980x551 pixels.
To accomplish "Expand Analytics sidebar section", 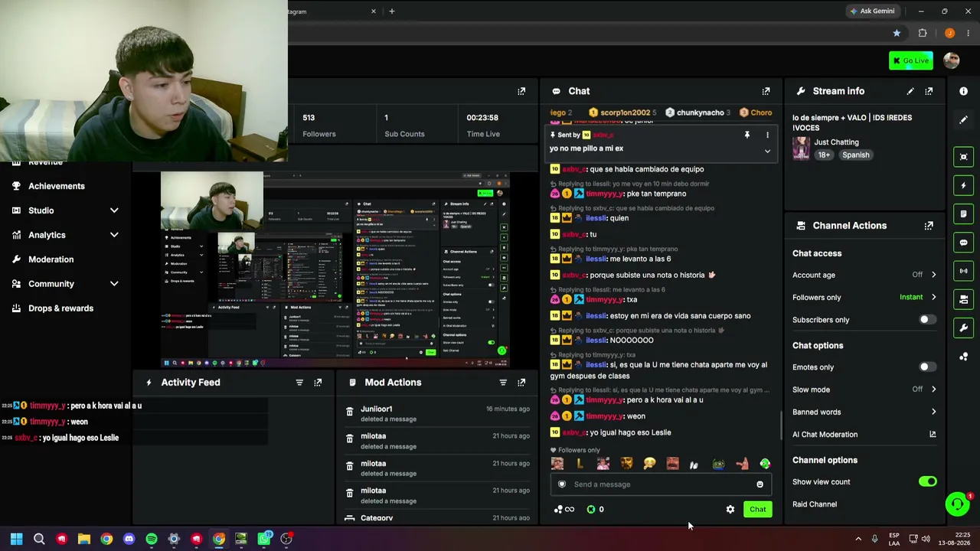I will 114,235.
